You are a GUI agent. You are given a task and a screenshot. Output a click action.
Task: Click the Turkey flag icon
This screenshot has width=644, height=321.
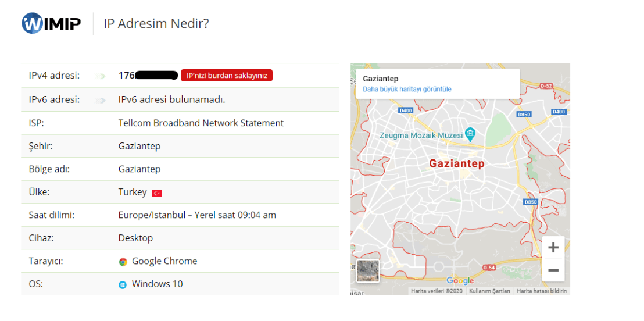pyautogui.click(x=156, y=193)
